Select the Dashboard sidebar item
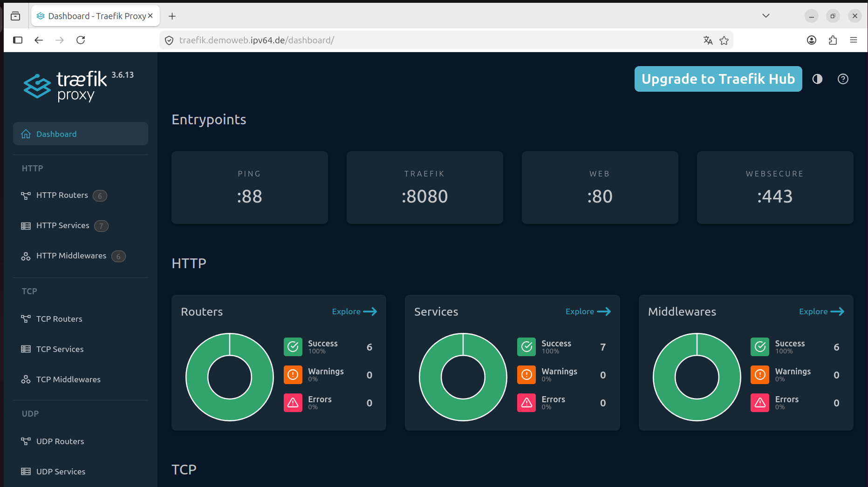 81,134
